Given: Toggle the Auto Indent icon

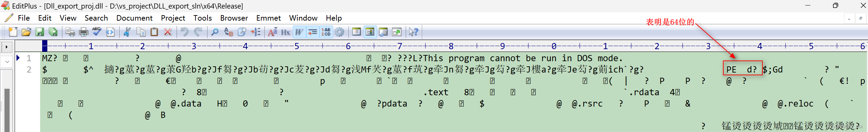Looking at the screenshot, I should pyautogui.click(x=312, y=32).
